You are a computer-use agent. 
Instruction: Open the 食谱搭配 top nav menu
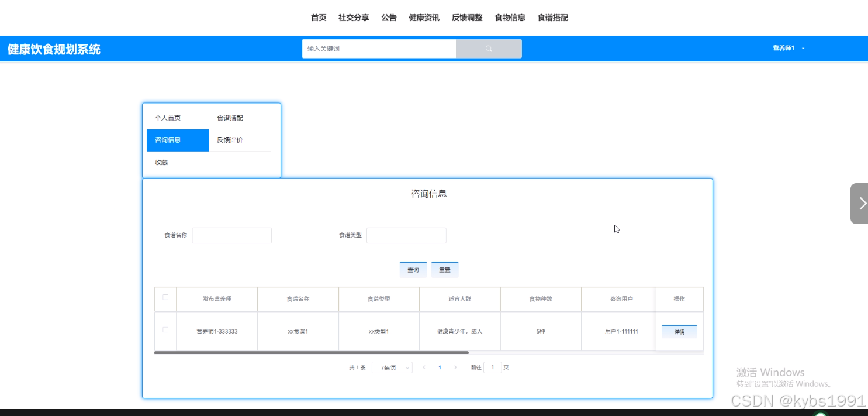click(x=553, y=18)
